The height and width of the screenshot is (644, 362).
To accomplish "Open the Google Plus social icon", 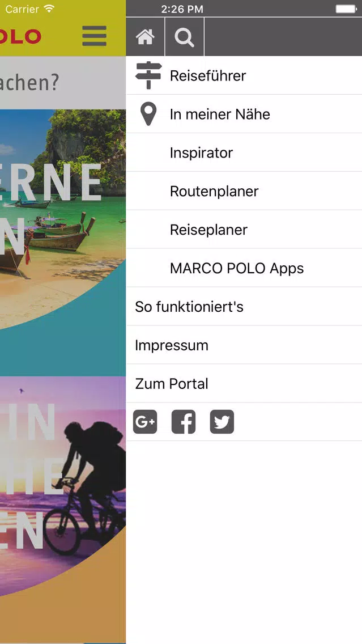I will tap(145, 422).
